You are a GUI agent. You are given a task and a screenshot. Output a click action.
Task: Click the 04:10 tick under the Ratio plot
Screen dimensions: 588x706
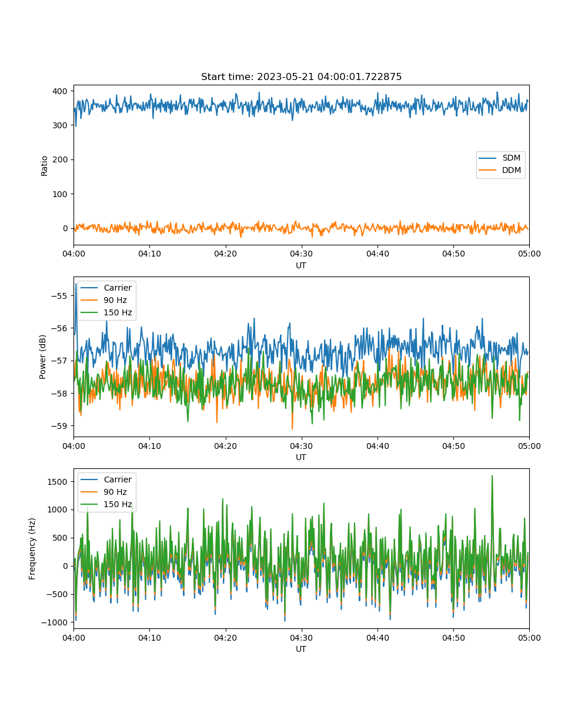coord(149,254)
